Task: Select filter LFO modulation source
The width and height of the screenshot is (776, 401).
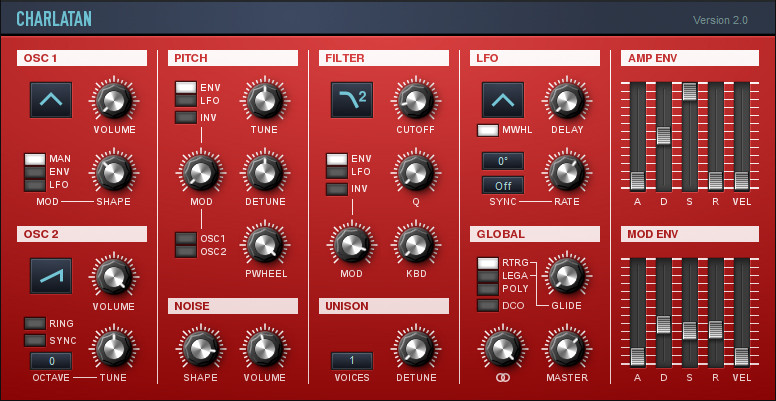Action: tap(337, 172)
